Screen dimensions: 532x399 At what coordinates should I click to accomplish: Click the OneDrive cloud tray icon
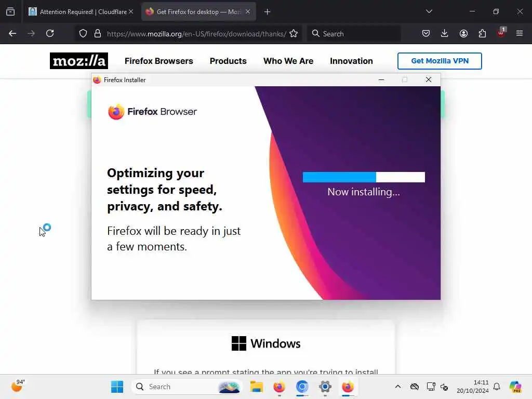pos(414,387)
